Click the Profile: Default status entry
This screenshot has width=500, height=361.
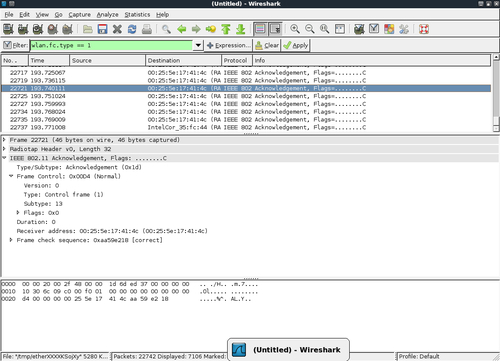tap(419, 356)
